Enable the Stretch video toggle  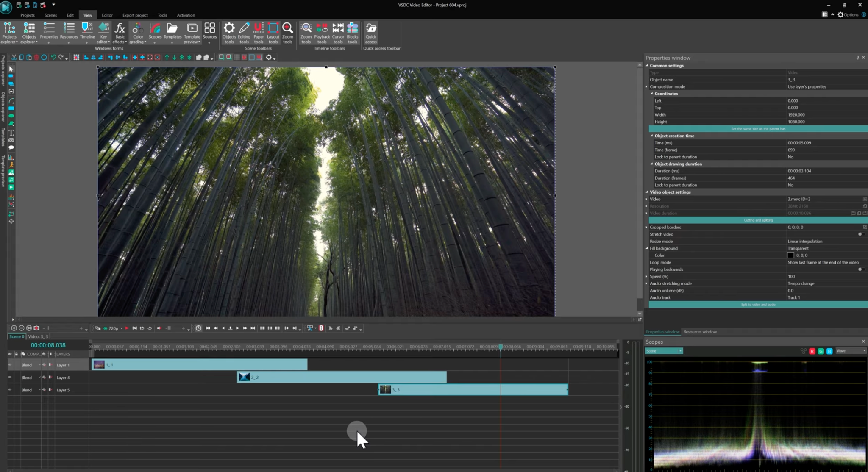pyautogui.click(x=860, y=234)
